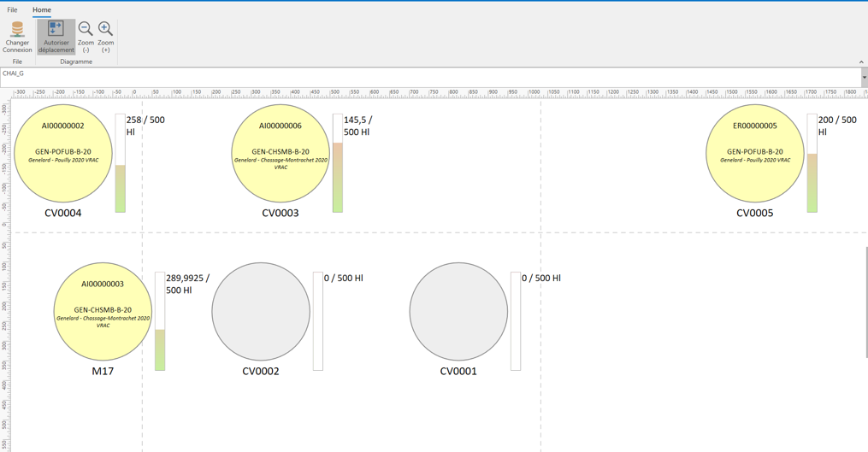This screenshot has width=868, height=452.
Task: Select the CV0003 tank circle
Action: (280, 154)
